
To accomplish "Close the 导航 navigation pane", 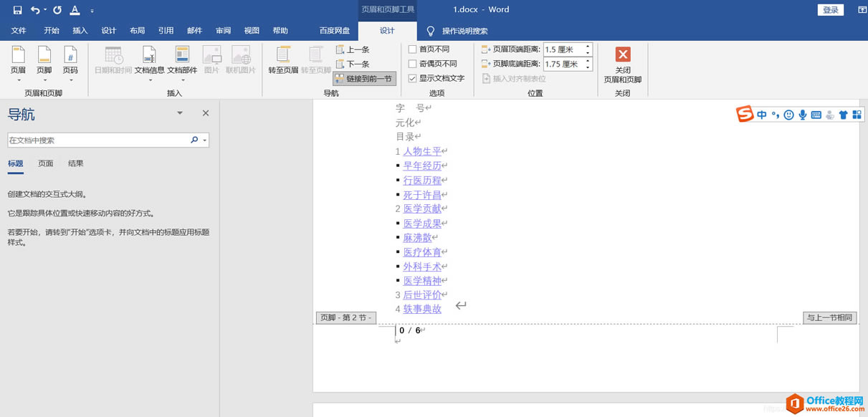I will 206,113.
